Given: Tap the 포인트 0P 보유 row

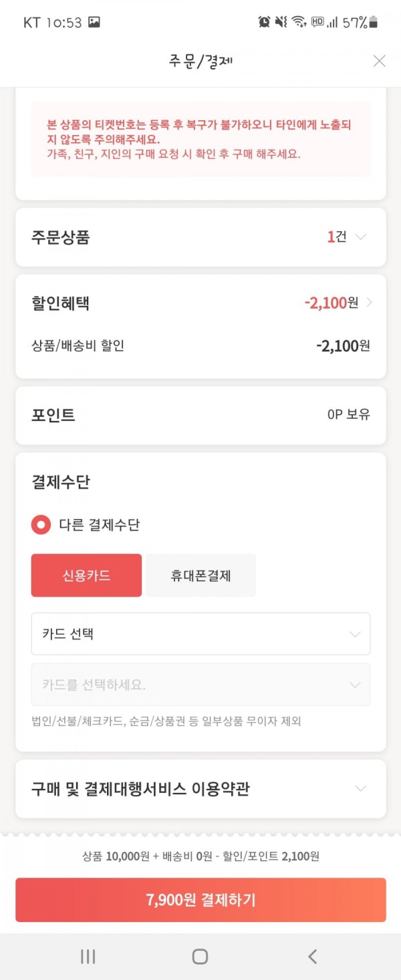Looking at the screenshot, I should [200, 415].
